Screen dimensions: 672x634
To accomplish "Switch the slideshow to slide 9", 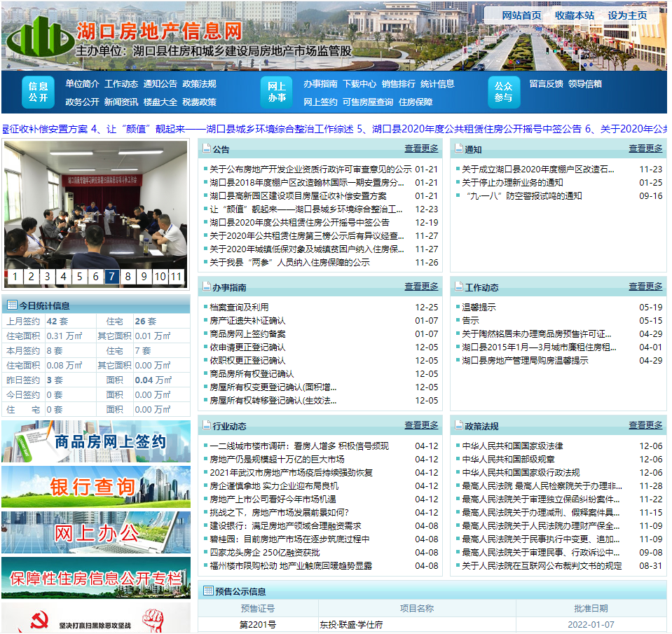I will point(144,277).
